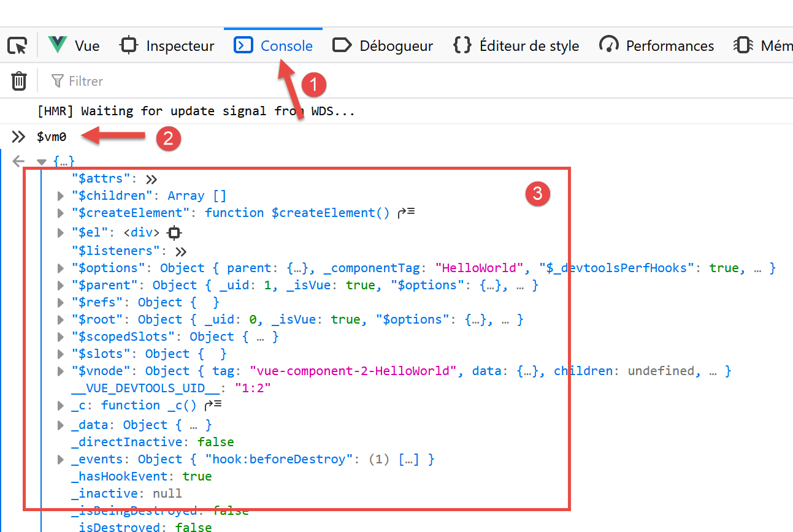Open the Débogueur tab

point(383,46)
